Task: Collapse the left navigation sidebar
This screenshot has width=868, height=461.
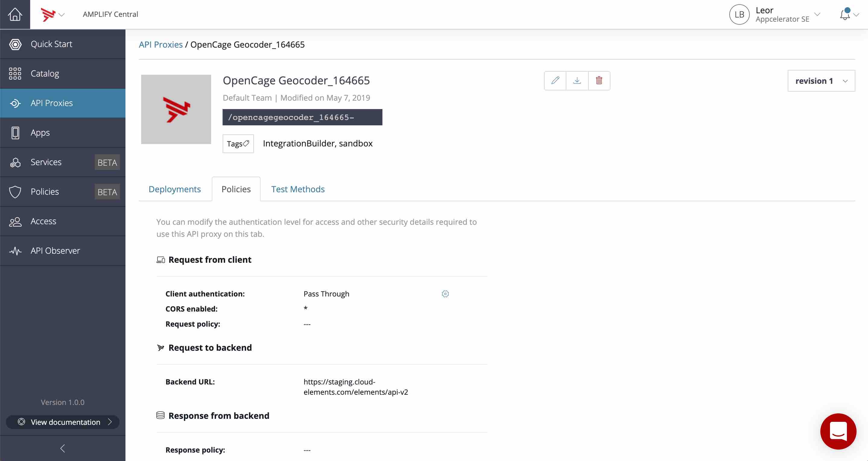Action: [62, 448]
